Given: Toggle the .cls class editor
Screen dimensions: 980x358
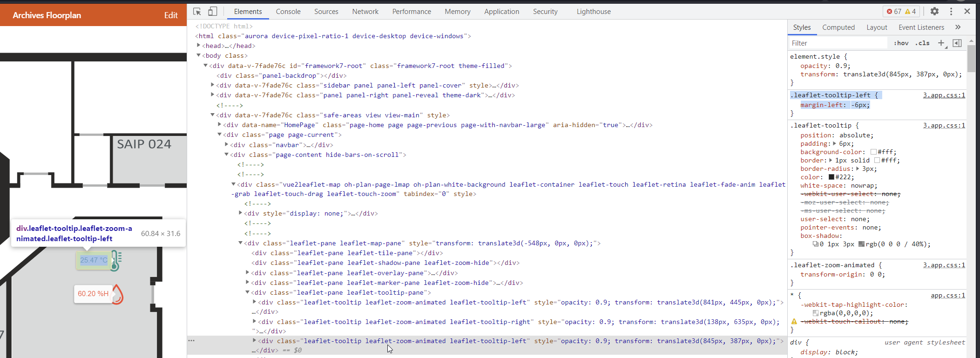Looking at the screenshot, I should (x=922, y=43).
